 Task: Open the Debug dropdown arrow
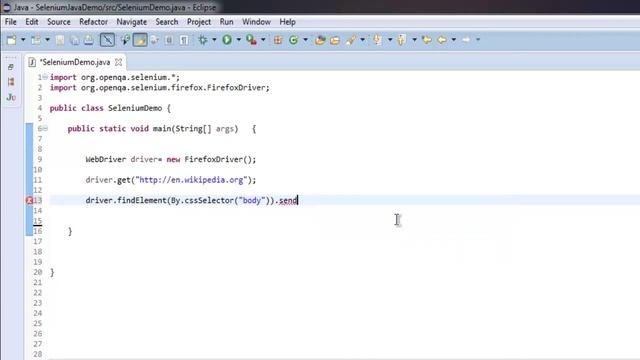coord(214,40)
